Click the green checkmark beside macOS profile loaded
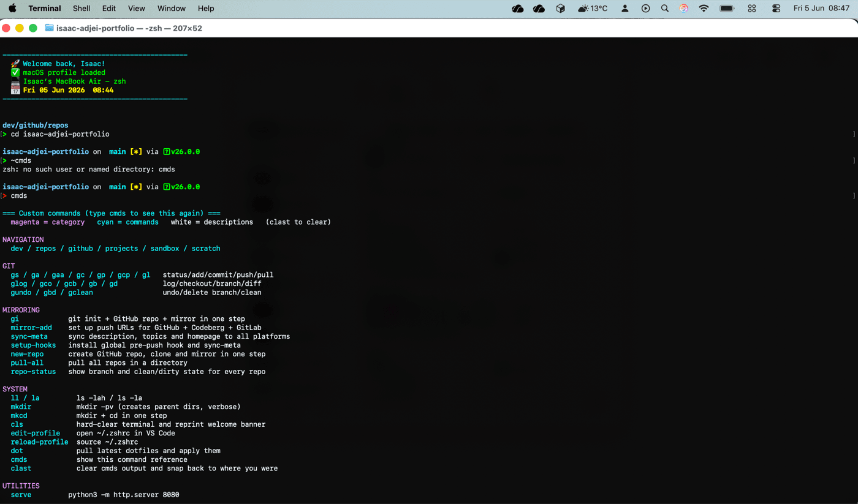 coord(15,72)
